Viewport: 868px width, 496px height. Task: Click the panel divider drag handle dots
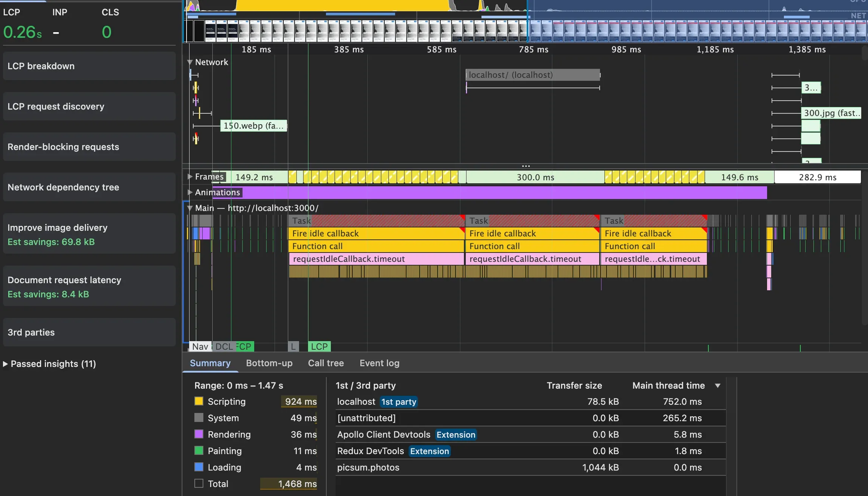pyautogui.click(x=526, y=166)
